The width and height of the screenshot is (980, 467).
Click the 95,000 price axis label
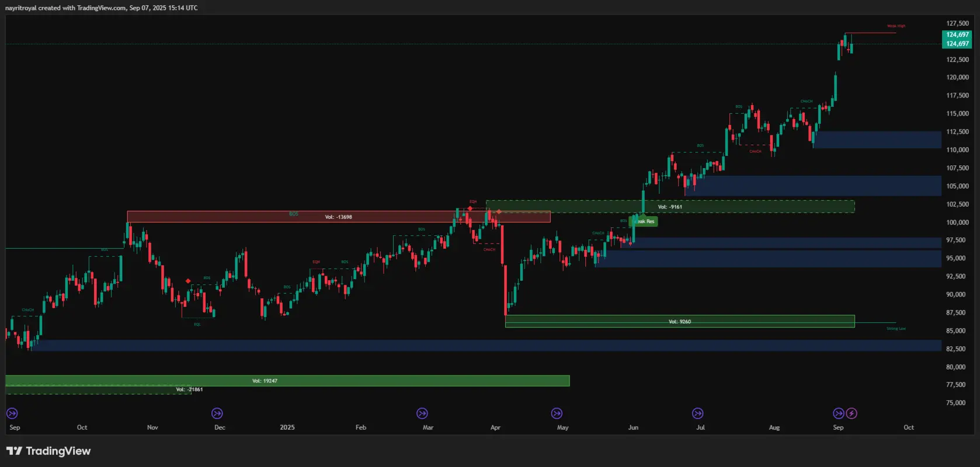click(957, 258)
